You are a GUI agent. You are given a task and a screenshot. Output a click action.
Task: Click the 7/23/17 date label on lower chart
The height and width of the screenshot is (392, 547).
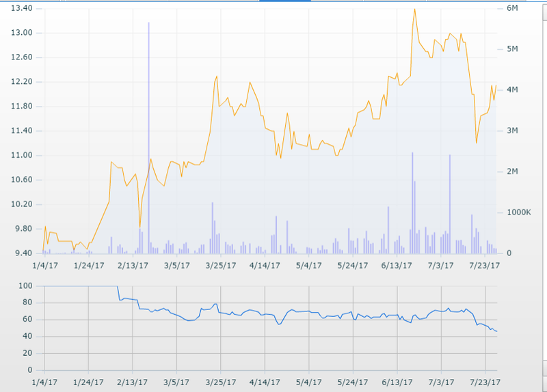pyautogui.click(x=485, y=383)
